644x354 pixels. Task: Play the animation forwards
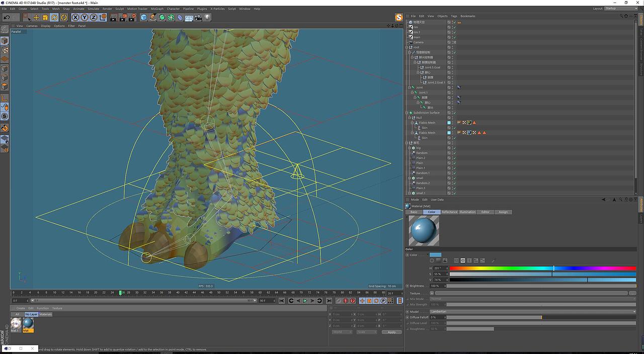pyautogui.click(x=305, y=301)
